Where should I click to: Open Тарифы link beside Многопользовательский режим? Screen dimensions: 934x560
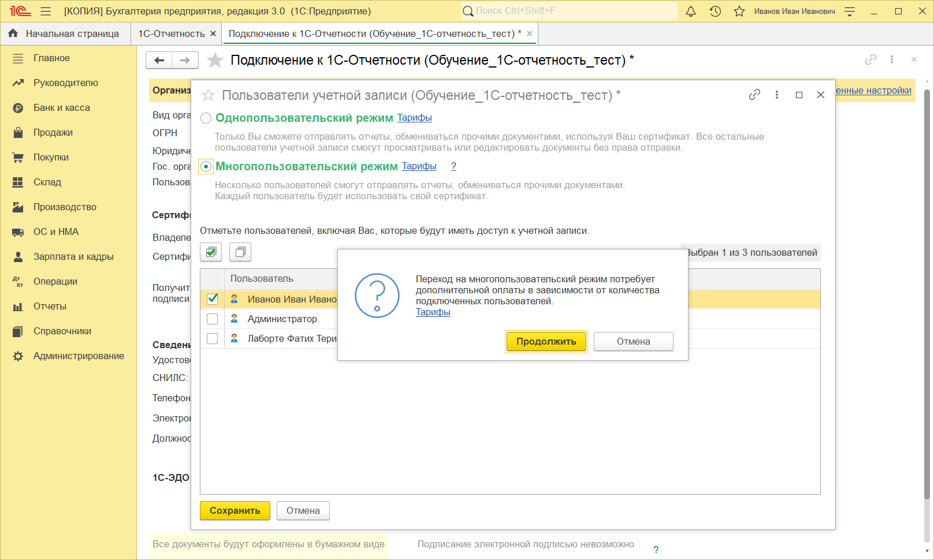(419, 166)
